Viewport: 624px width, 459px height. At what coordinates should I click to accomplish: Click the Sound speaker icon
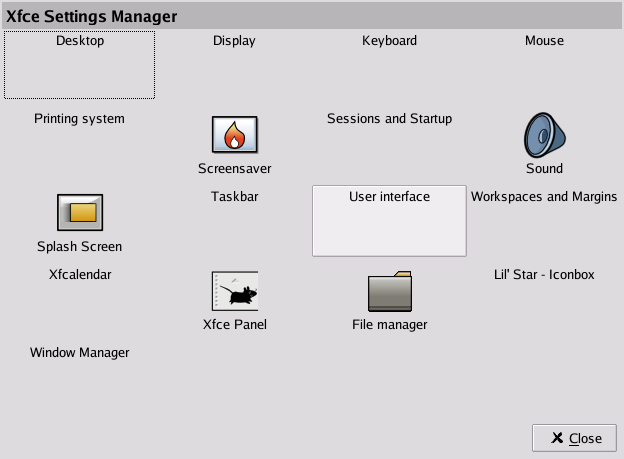pyautogui.click(x=544, y=134)
